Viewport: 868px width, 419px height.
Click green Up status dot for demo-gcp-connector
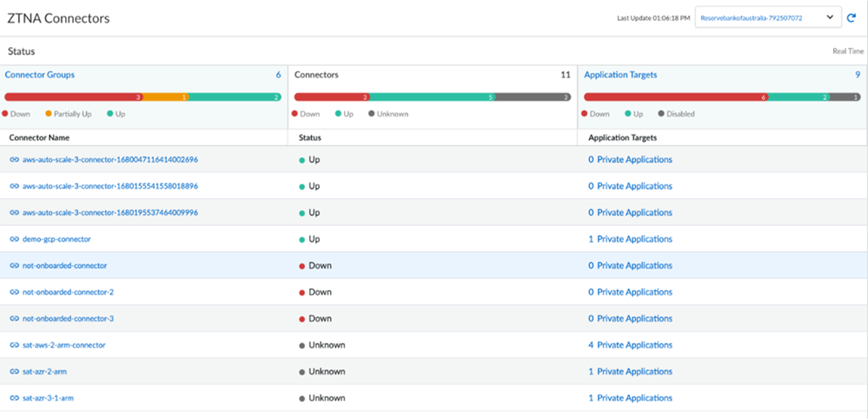pos(301,239)
